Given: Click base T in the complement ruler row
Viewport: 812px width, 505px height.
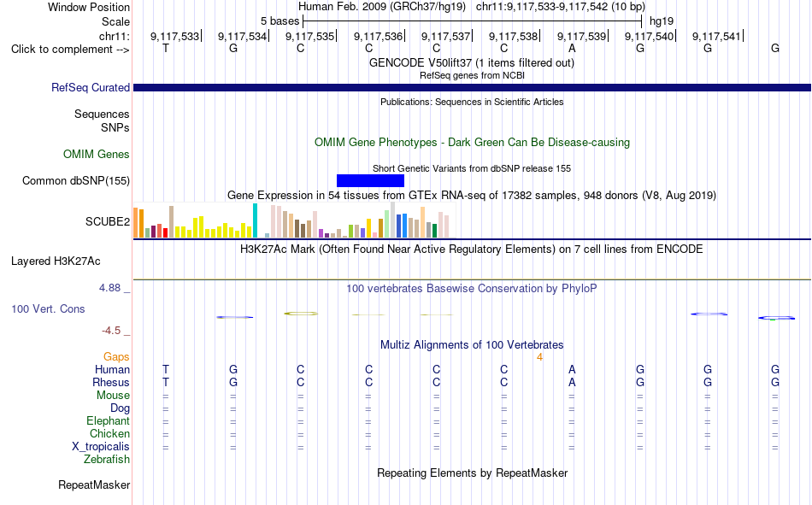Looking at the screenshot, I should [x=166, y=49].
